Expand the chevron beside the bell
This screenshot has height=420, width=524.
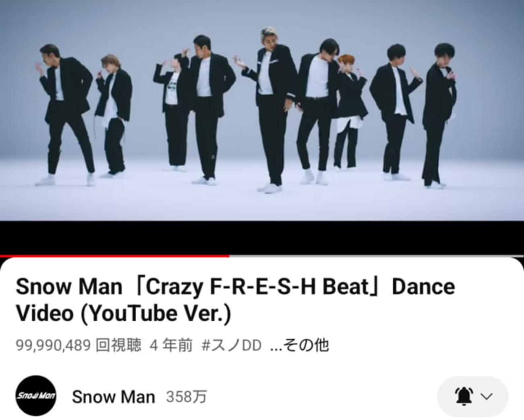[x=487, y=397]
